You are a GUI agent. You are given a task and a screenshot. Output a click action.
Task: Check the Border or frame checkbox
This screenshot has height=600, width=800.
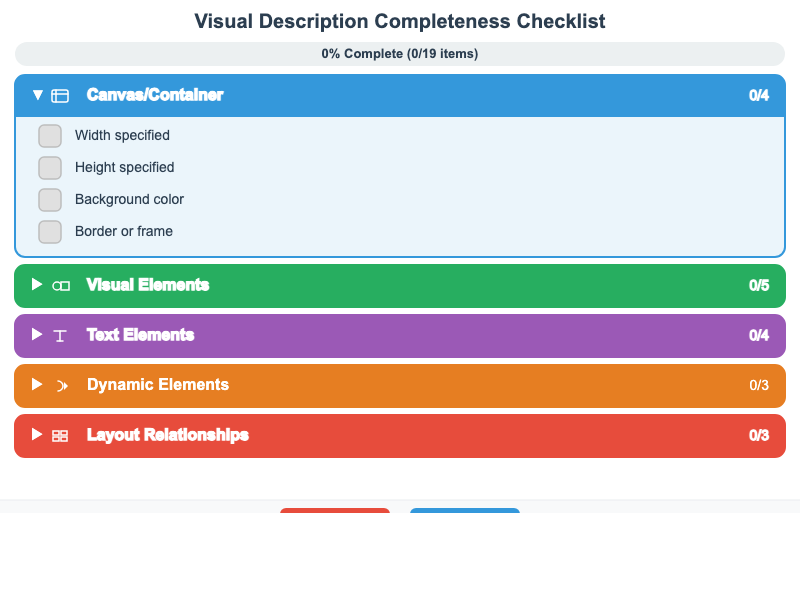pos(50,231)
